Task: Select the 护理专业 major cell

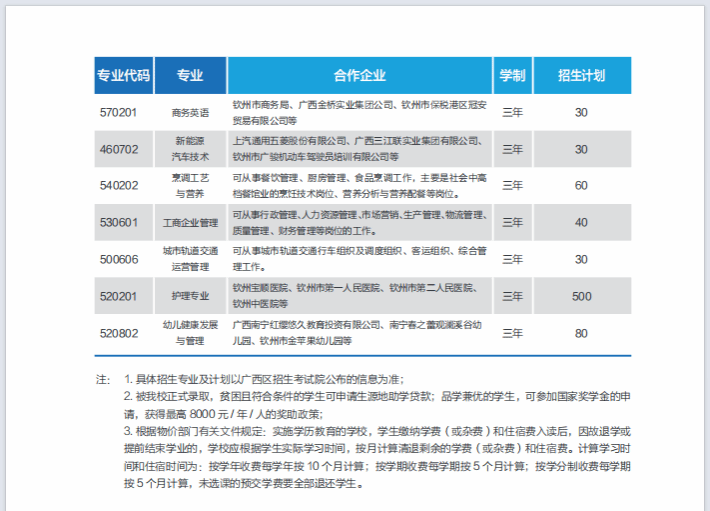Action: pyautogui.click(x=190, y=296)
